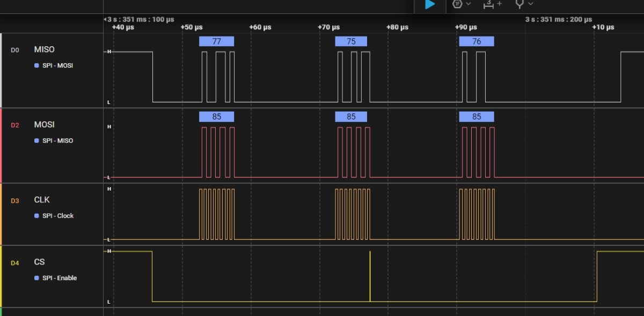Image resolution: width=644 pixels, height=316 pixels.
Task: Click the SPI - Enable analyzer tag
Action: click(x=59, y=278)
